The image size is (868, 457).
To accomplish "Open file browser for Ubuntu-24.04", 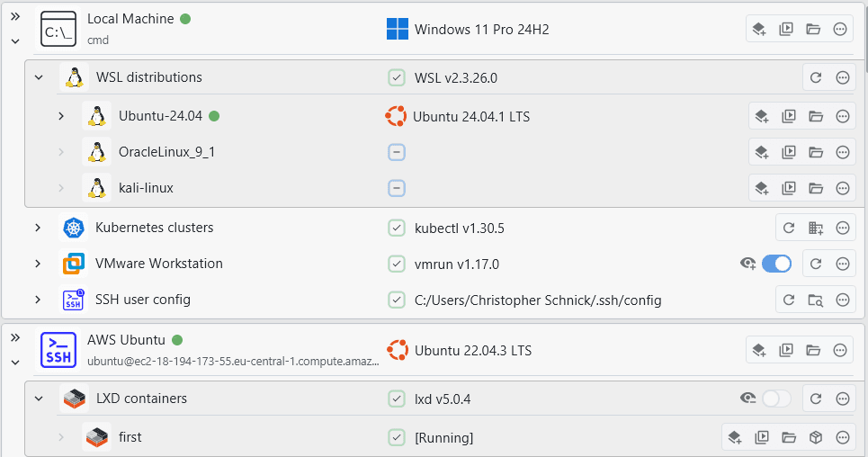I will click(x=816, y=116).
